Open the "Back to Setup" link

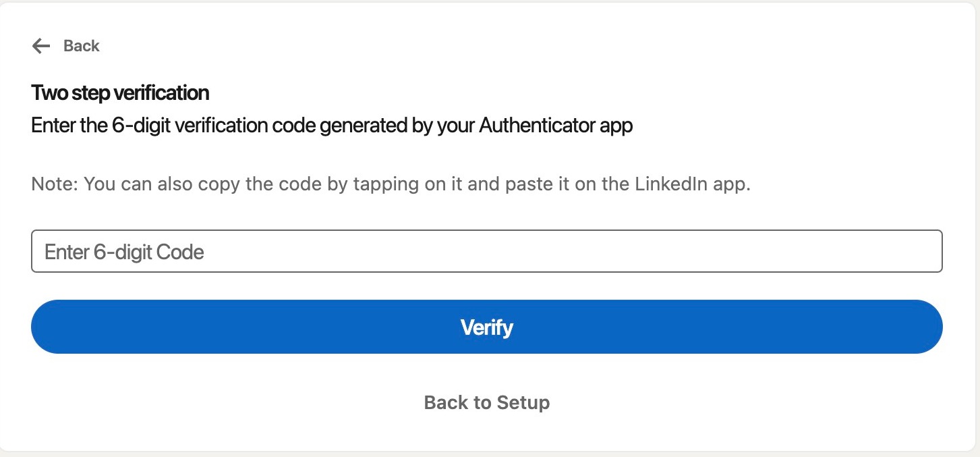tap(486, 402)
